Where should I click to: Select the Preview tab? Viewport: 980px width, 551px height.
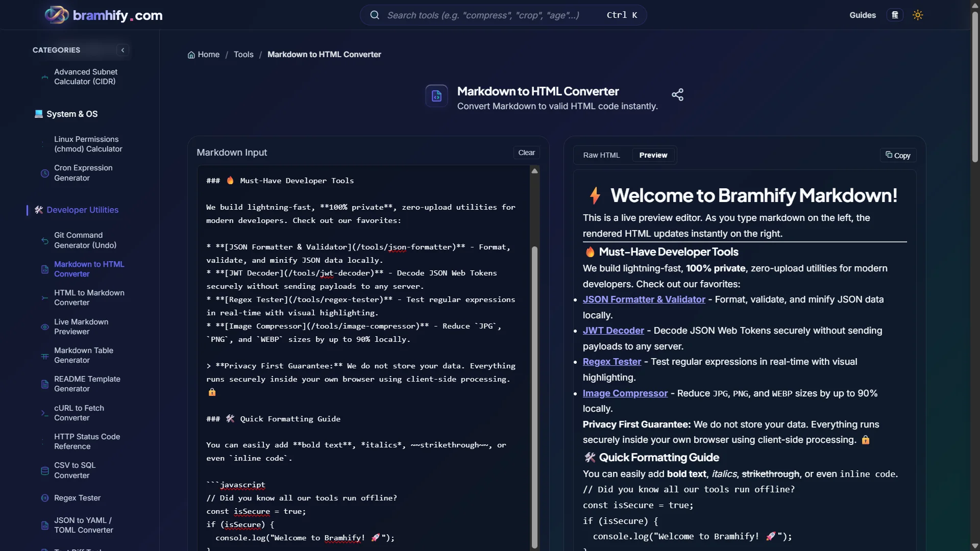coord(653,155)
